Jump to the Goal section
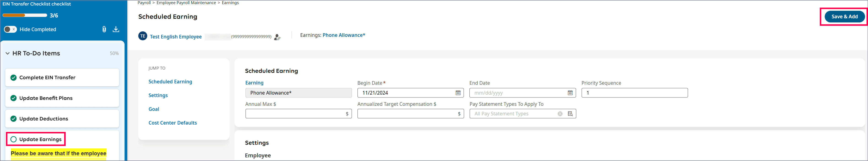 click(154, 109)
